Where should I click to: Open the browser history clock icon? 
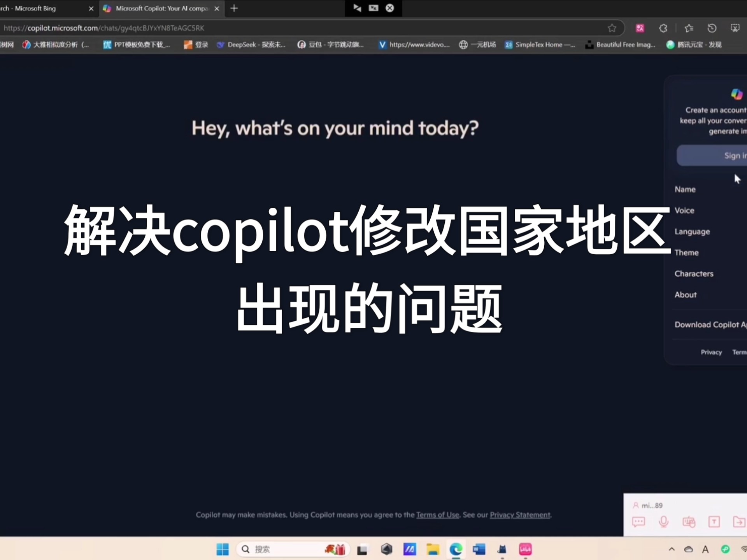tap(712, 28)
